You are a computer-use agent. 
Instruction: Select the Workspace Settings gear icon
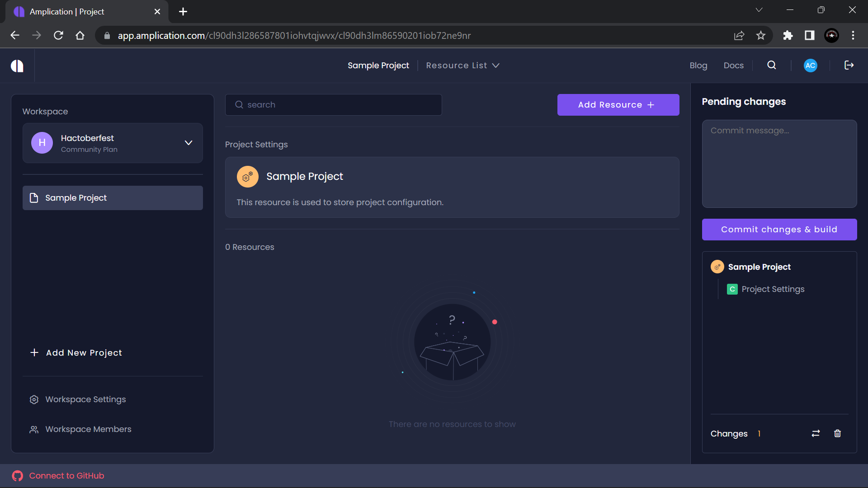pos(33,399)
